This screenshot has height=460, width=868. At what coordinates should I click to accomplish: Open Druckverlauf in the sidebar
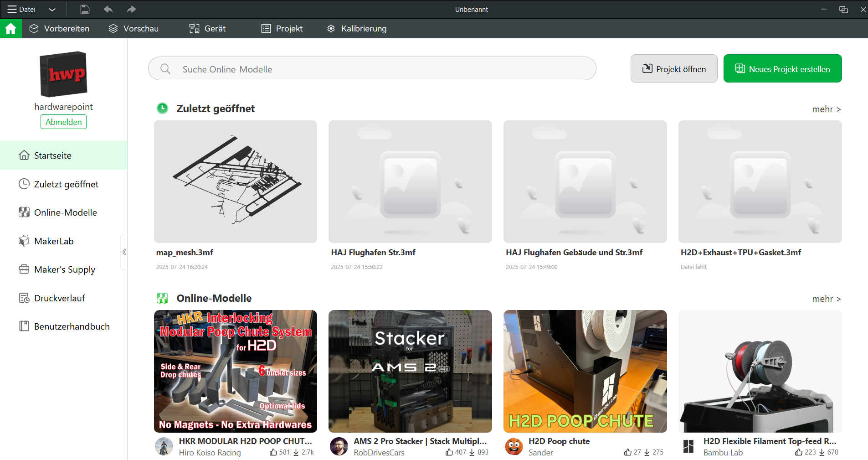click(63, 298)
